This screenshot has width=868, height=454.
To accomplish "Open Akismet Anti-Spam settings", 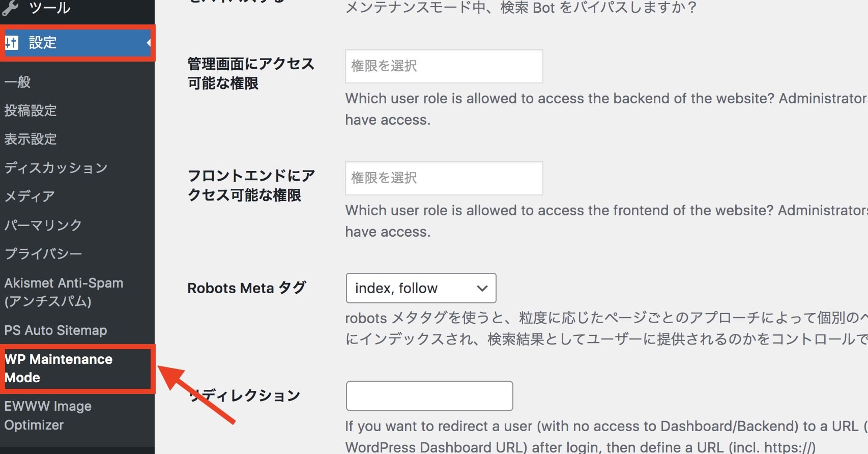I will pyautogui.click(x=64, y=292).
